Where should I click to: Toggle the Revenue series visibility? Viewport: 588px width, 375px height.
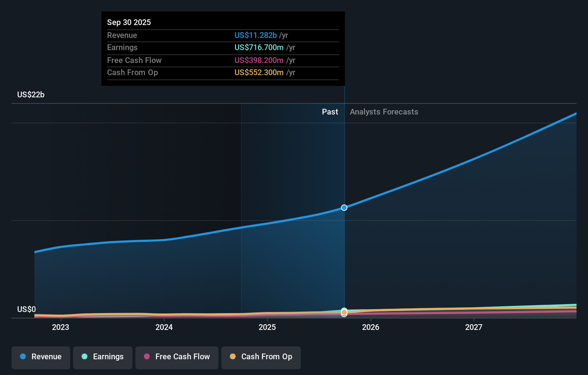[40, 357]
